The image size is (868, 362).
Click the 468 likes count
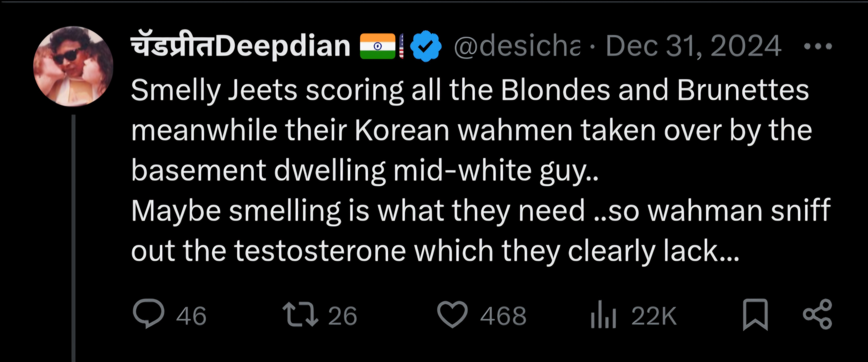click(503, 316)
